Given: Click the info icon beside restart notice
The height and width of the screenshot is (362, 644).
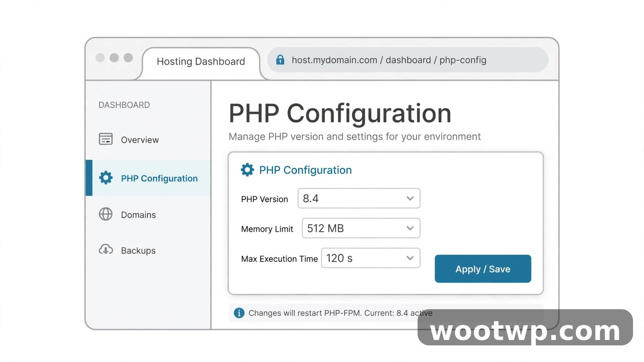Looking at the screenshot, I should [x=239, y=313].
